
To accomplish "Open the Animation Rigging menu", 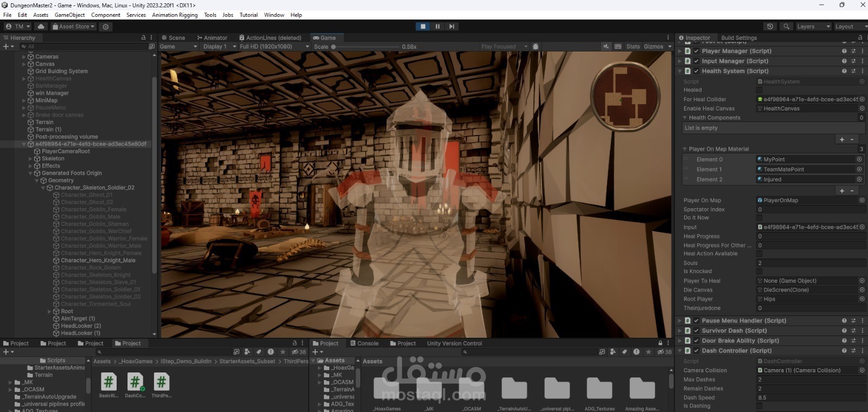I will click(175, 15).
